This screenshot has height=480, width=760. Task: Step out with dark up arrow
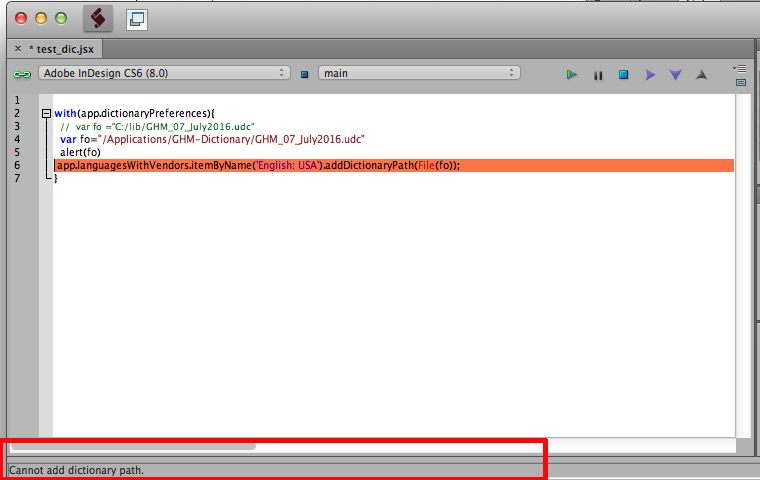[701, 75]
